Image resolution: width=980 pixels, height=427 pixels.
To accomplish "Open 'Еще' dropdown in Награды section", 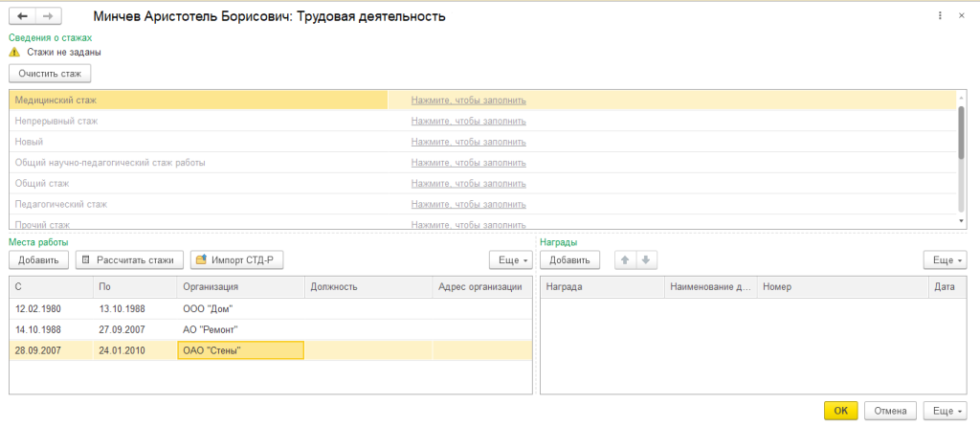I will pyautogui.click(x=946, y=259).
